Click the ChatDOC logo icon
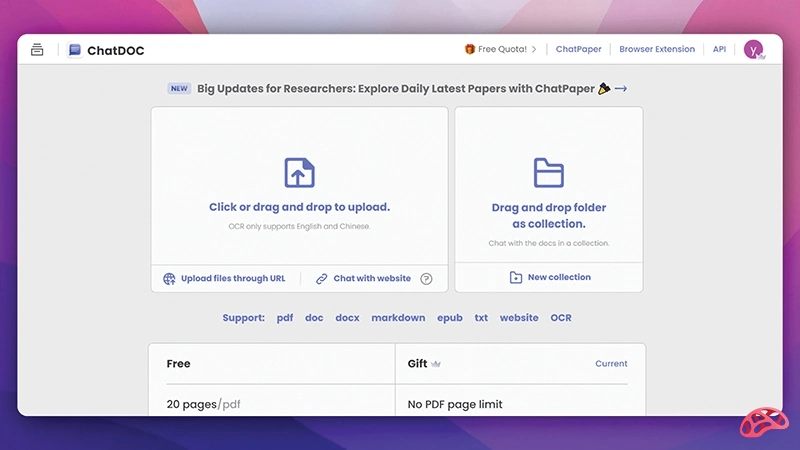 (x=75, y=50)
